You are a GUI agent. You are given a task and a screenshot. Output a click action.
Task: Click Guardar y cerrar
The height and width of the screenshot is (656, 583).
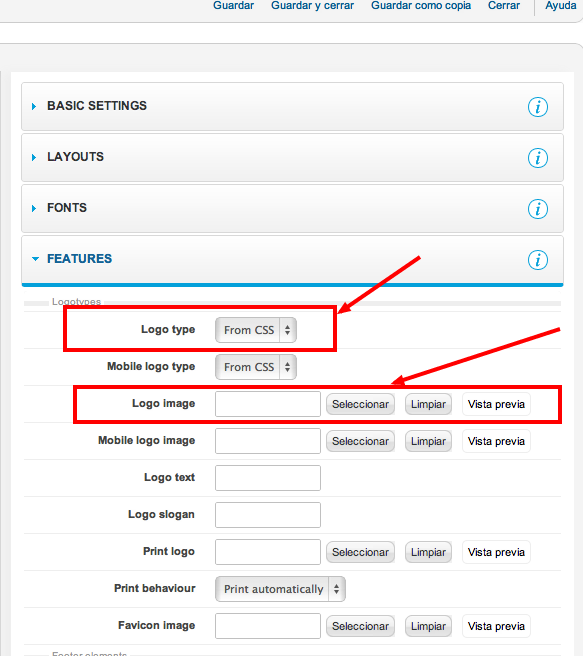[x=312, y=5]
